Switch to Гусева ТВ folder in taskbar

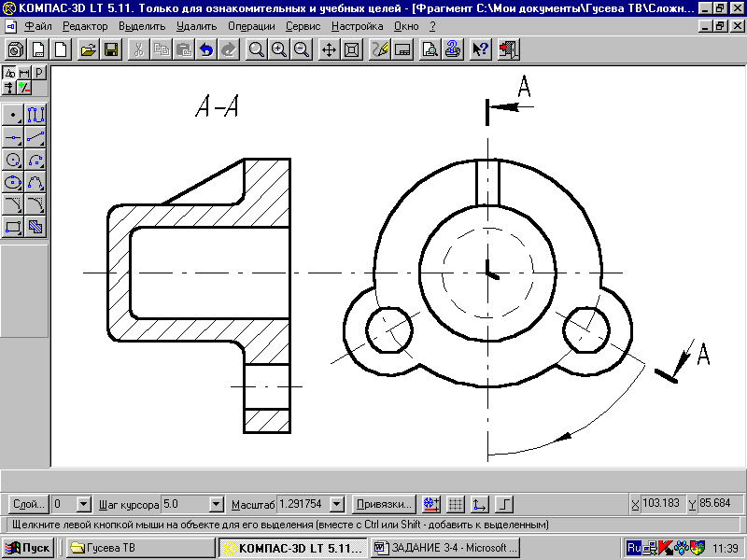141,548
